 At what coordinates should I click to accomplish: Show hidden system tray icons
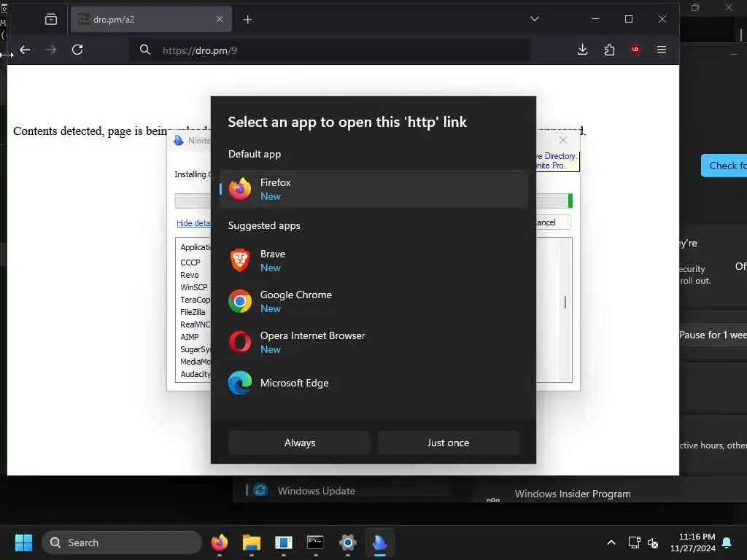pos(611,542)
